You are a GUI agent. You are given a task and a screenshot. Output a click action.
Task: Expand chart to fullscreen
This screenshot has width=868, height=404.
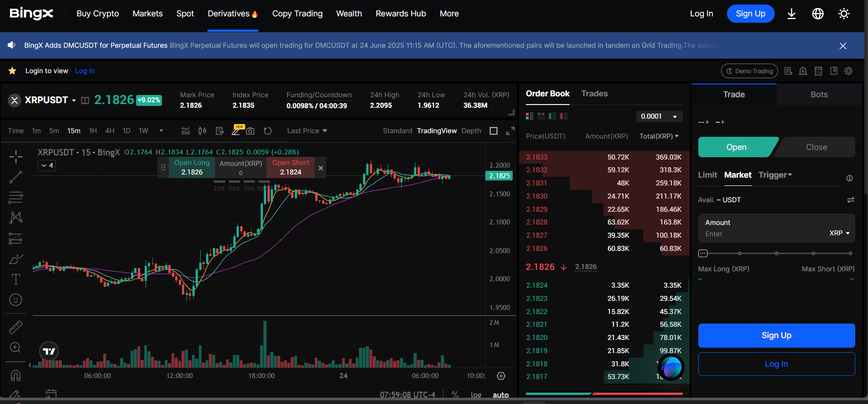pyautogui.click(x=510, y=131)
